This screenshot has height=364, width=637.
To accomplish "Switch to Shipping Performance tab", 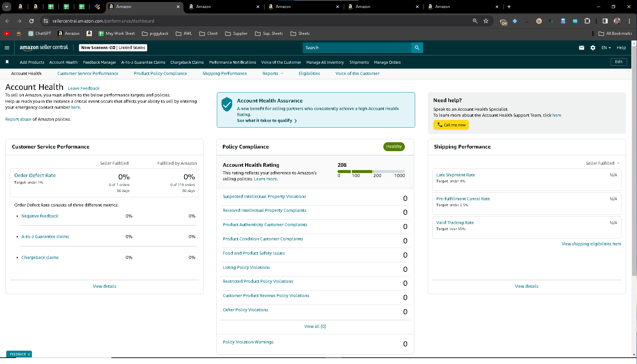I will click(x=224, y=74).
